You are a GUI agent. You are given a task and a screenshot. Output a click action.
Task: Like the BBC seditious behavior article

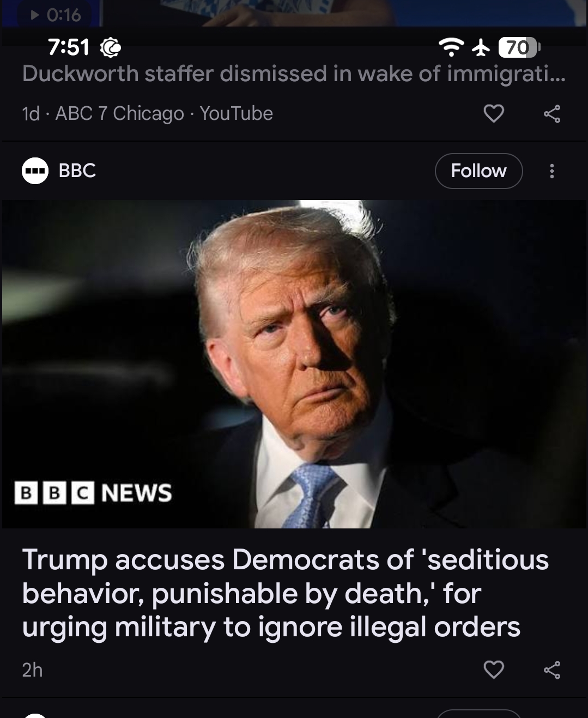(x=494, y=670)
